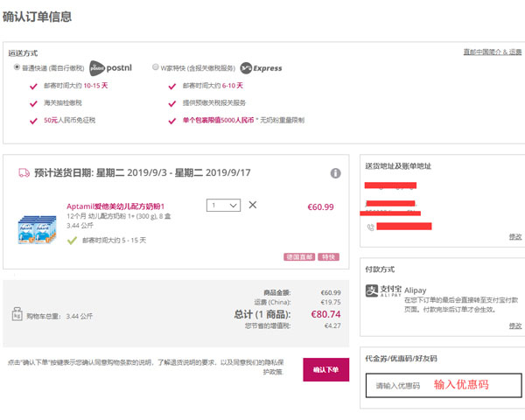Click the cart weight scale icon
Viewport: 525px width, 420px height.
pyautogui.click(x=17, y=314)
